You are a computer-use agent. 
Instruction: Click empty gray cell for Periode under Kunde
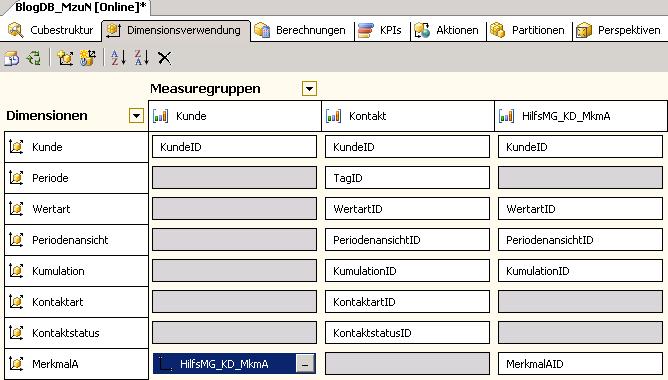pyautogui.click(x=234, y=178)
